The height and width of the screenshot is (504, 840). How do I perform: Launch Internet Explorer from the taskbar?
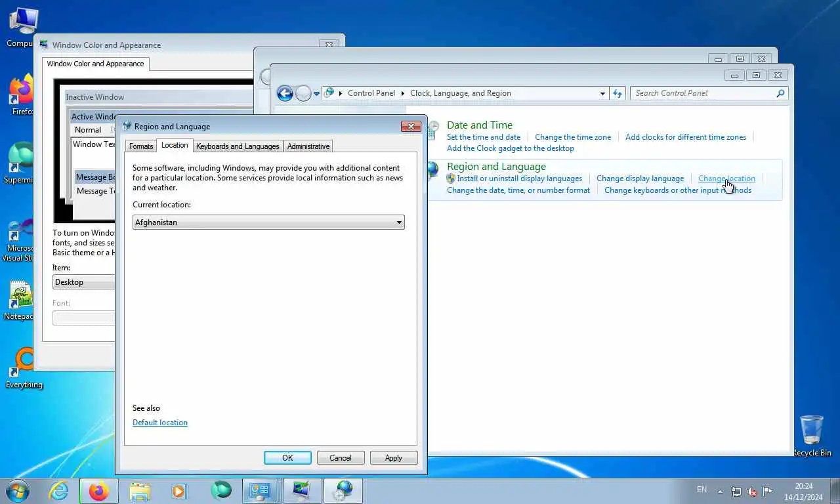(x=58, y=491)
